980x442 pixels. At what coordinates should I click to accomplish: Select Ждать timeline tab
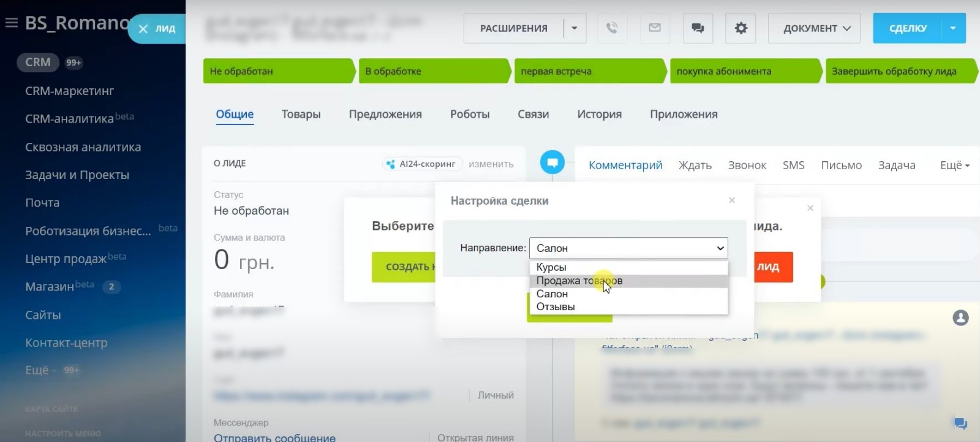click(x=695, y=165)
